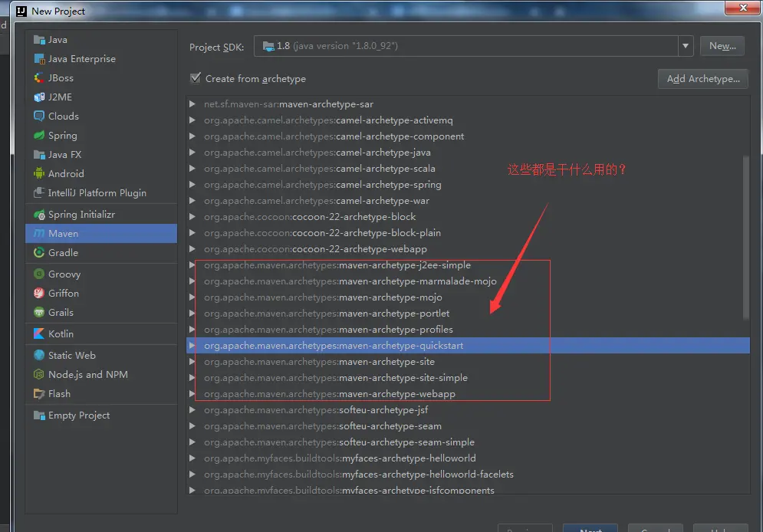This screenshot has height=532, width=763.
Task: Select the Java project type icon
Action: coord(39,40)
